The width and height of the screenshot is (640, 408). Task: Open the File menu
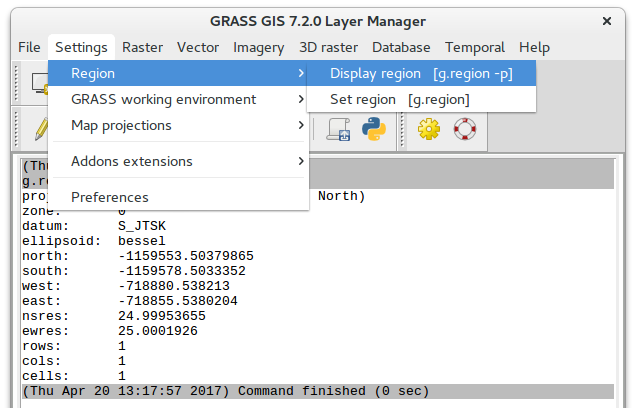[x=29, y=47]
